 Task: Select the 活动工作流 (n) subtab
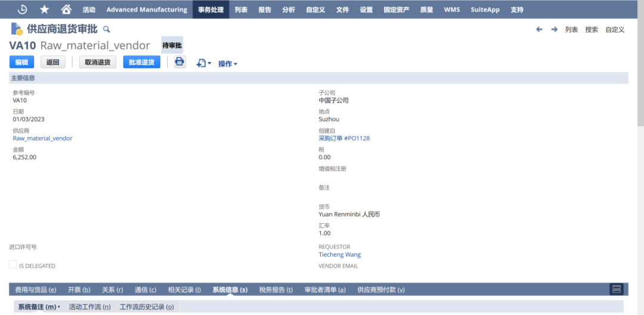pyautogui.click(x=90, y=307)
